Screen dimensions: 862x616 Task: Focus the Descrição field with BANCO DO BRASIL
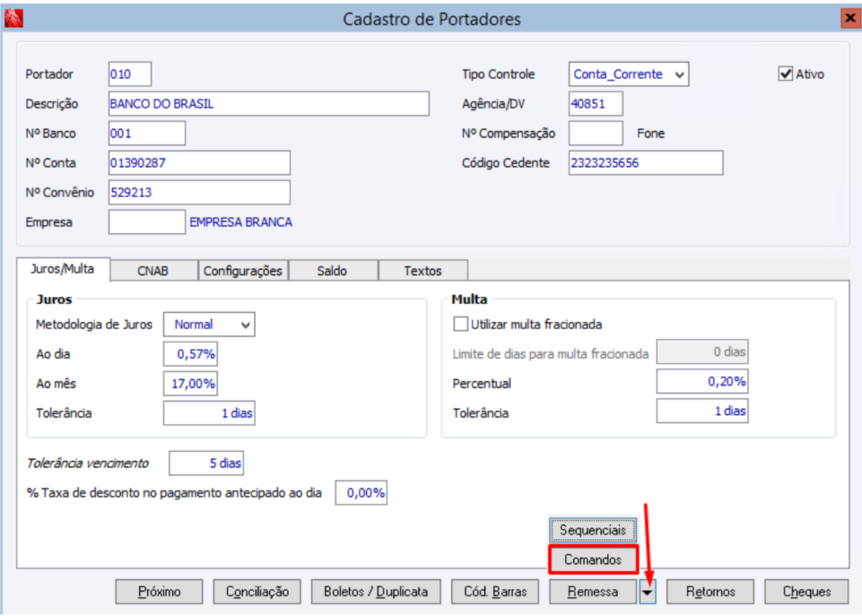(268, 104)
